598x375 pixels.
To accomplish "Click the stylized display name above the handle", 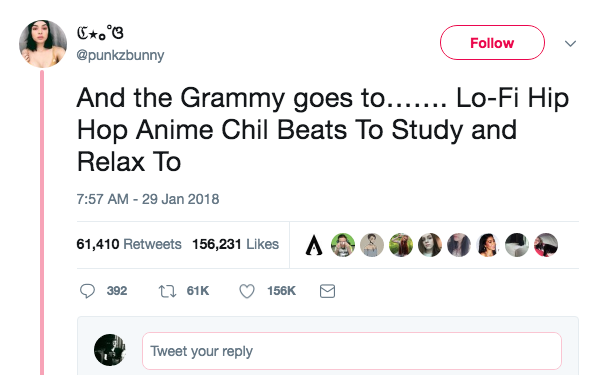I will 100,33.
